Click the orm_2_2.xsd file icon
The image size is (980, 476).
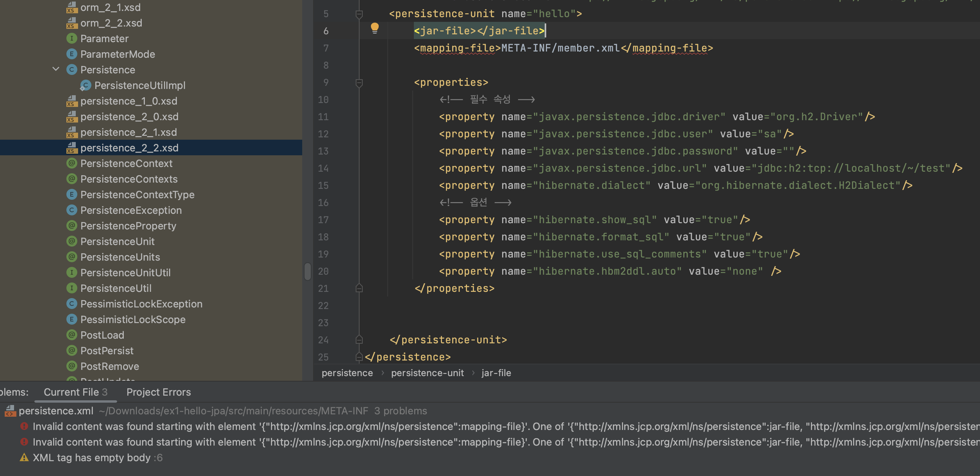pos(71,23)
